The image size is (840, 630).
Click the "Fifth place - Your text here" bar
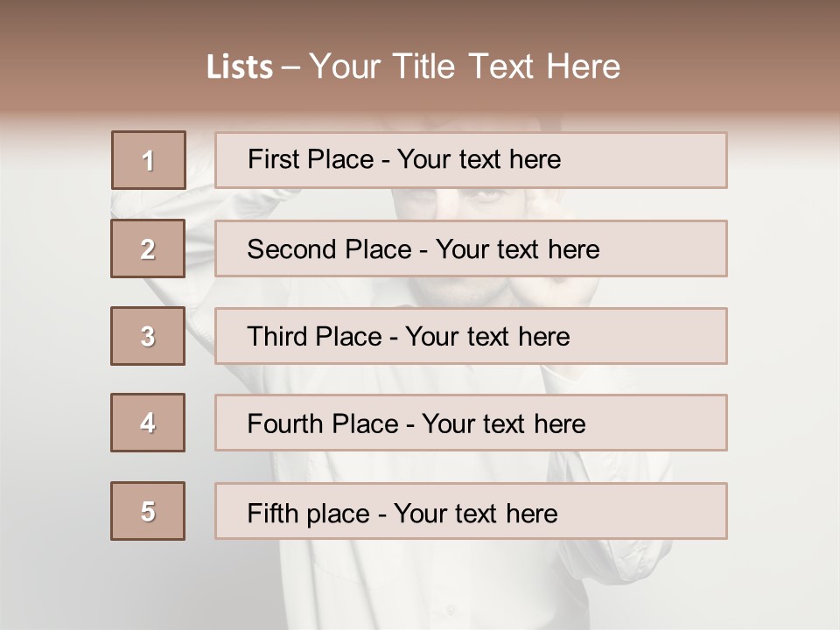point(471,511)
